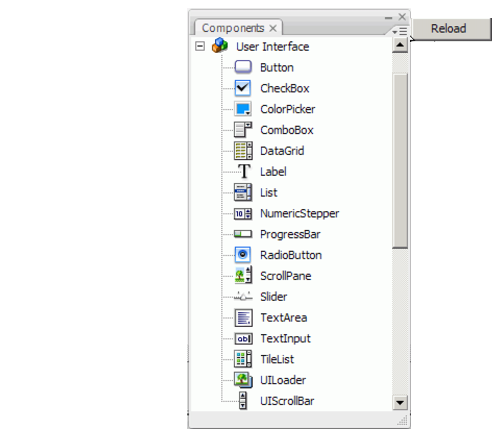The image size is (493, 431).
Task: Select the NumericStepper component icon
Action: click(243, 213)
